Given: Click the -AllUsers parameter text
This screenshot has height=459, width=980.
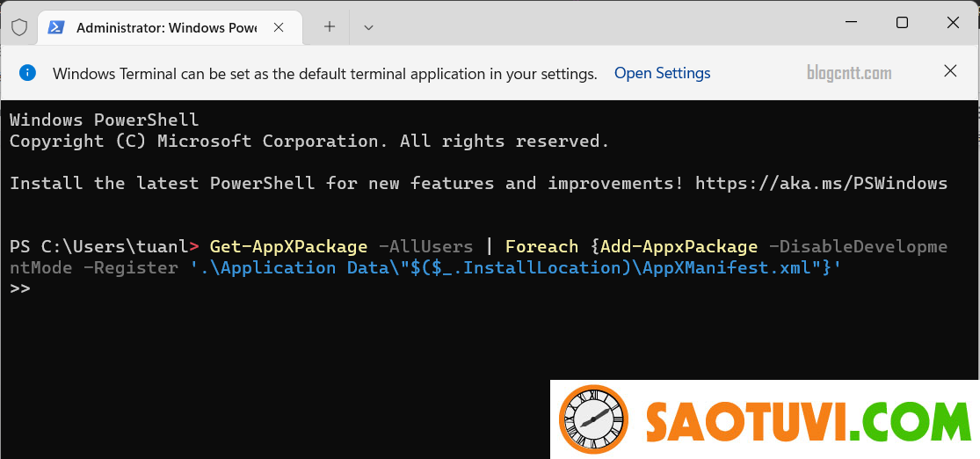Looking at the screenshot, I should [425, 246].
